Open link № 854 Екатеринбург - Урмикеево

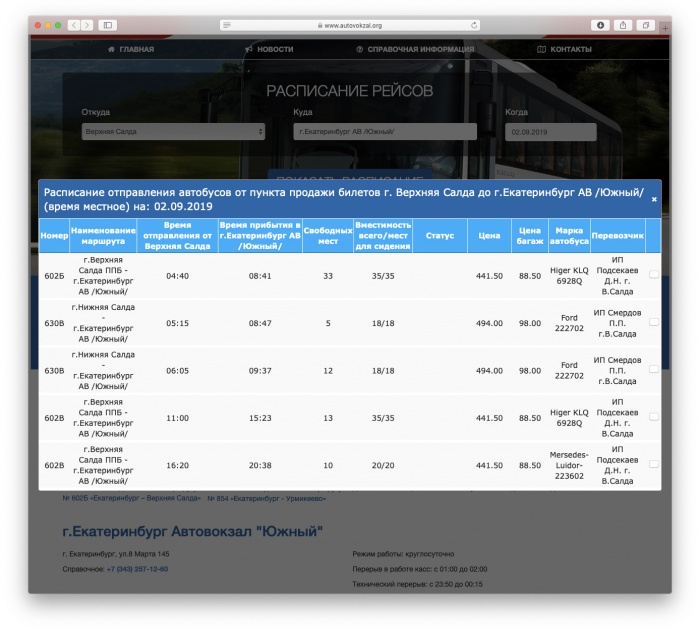click(267, 498)
